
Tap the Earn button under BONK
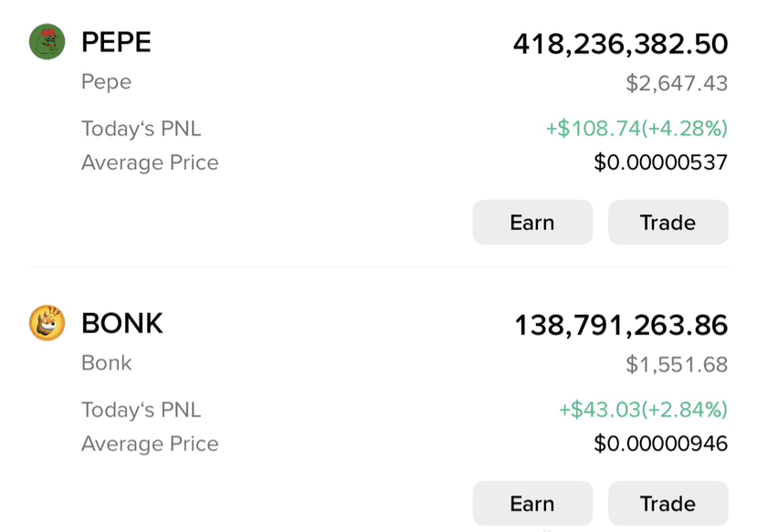coord(532,504)
